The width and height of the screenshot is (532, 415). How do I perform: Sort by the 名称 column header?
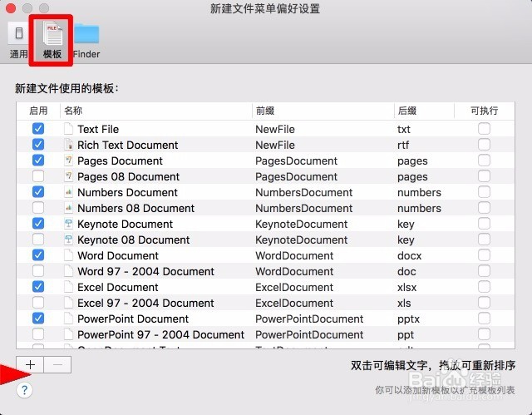[x=156, y=111]
